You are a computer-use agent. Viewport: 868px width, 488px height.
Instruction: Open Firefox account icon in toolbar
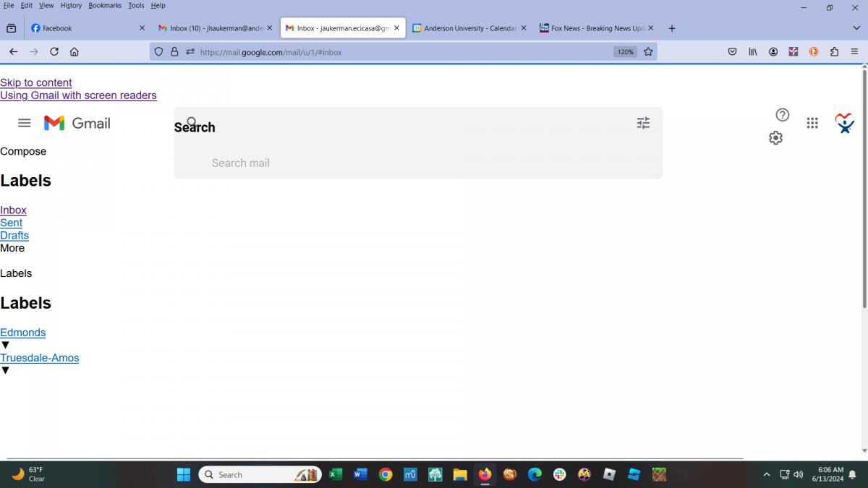tap(773, 52)
